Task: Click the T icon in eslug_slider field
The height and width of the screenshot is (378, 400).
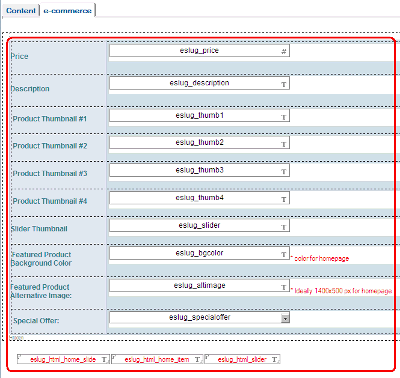Action: point(284,227)
